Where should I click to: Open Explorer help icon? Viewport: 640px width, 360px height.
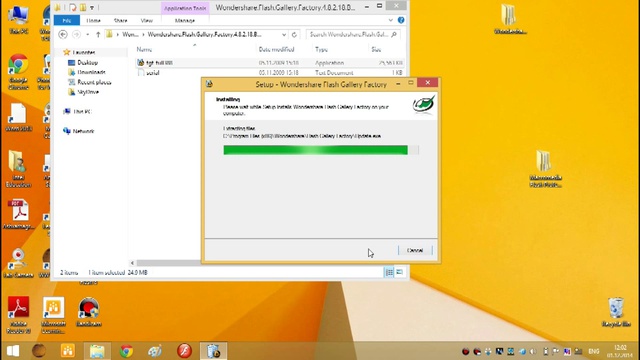click(401, 20)
